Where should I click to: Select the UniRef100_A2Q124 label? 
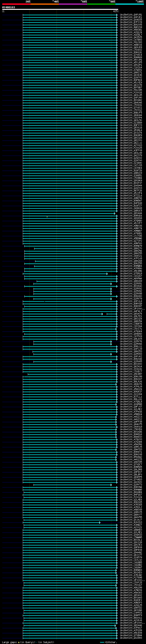coord(131,32)
